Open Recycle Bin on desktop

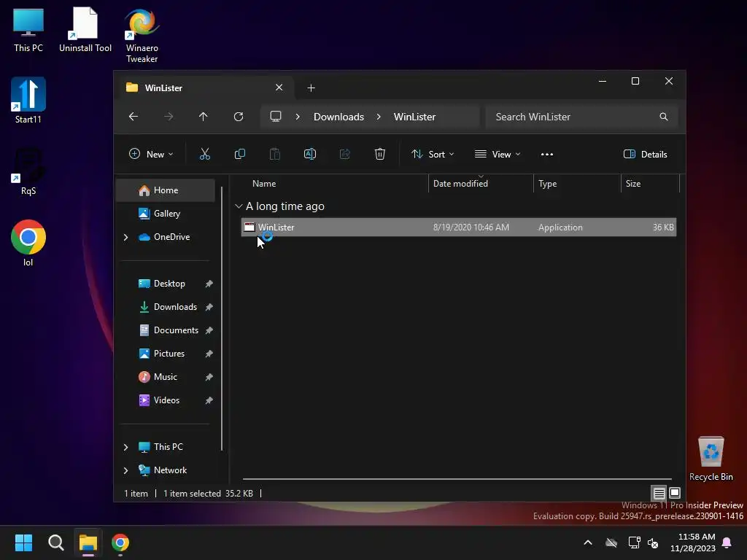click(x=711, y=459)
